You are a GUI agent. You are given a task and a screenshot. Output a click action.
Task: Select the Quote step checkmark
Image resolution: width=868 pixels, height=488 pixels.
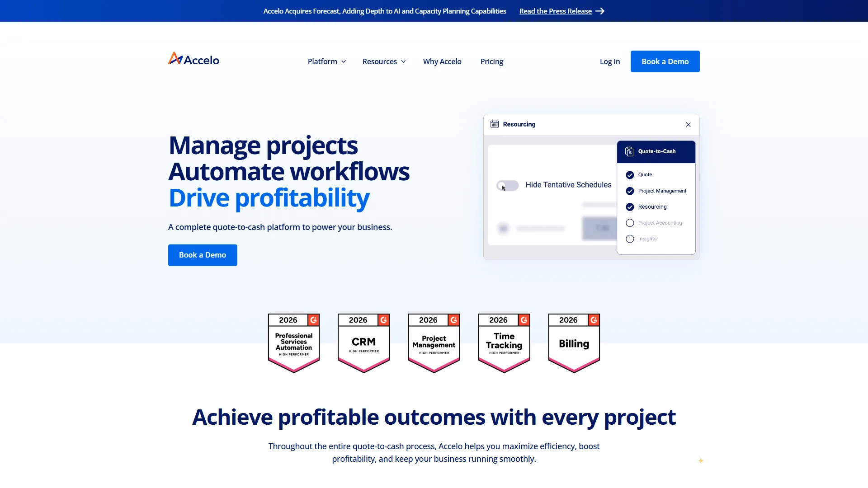click(x=630, y=175)
